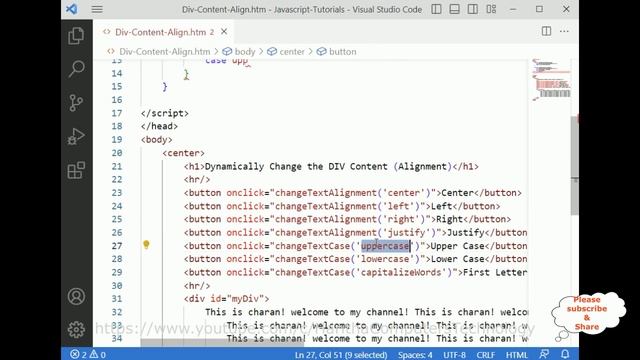Click the feedback icon in status bar
Viewport: 640px width, 360px height.
544,354
